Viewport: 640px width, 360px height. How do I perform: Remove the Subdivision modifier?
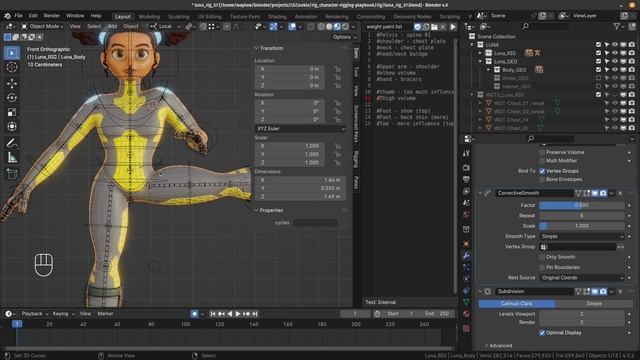(620, 291)
